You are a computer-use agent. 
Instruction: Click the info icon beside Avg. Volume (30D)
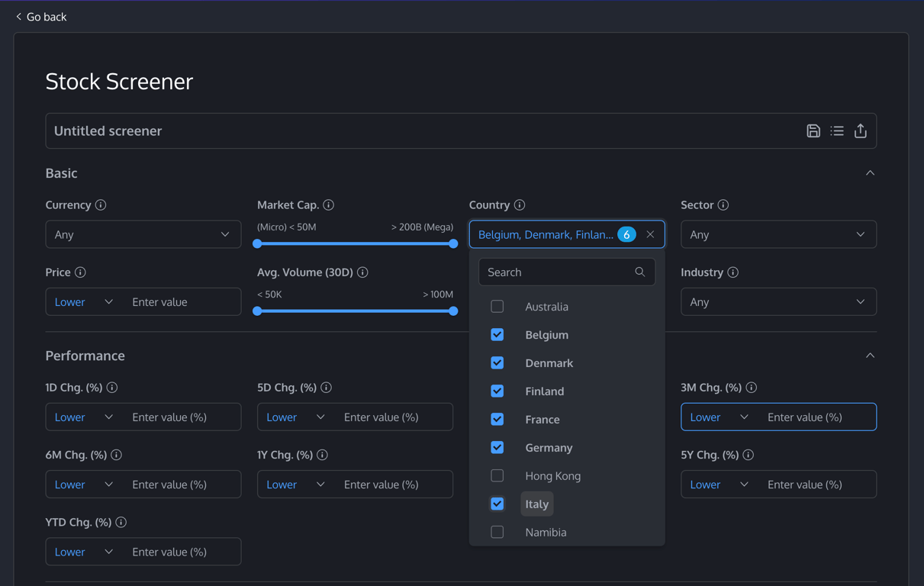[363, 272]
